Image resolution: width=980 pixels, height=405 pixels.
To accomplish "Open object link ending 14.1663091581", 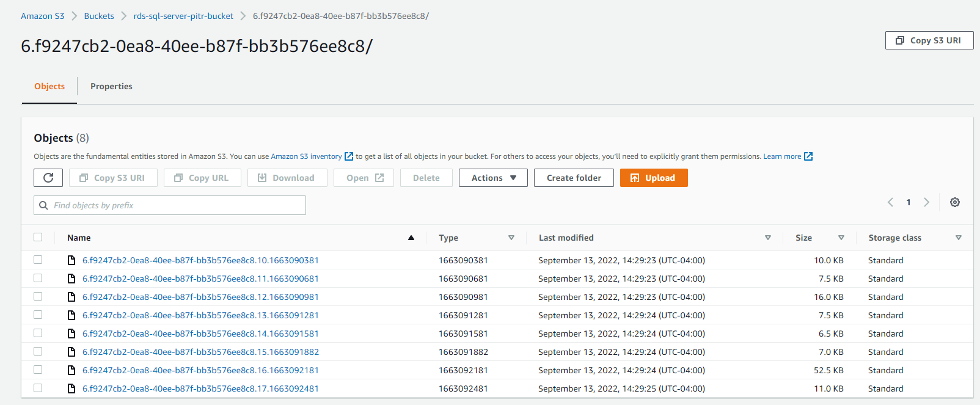I will [200, 334].
